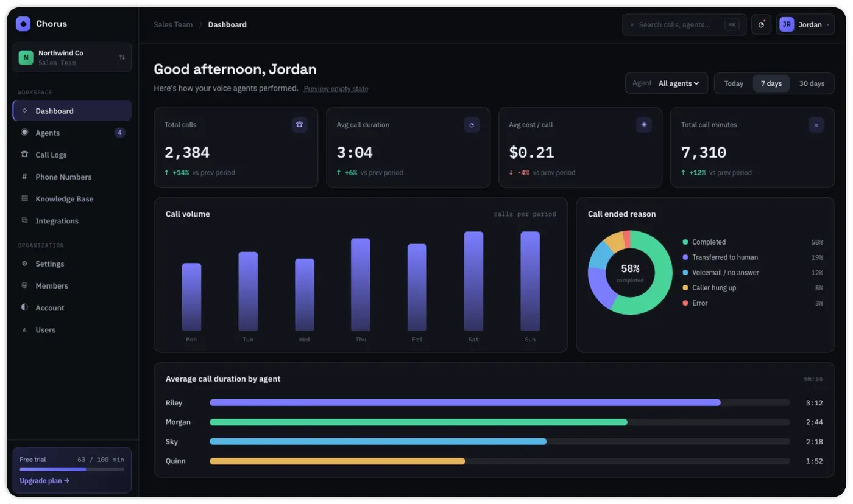The image size is (853, 504).
Task: Click the 2,384 total calls value
Action: [187, 152]
